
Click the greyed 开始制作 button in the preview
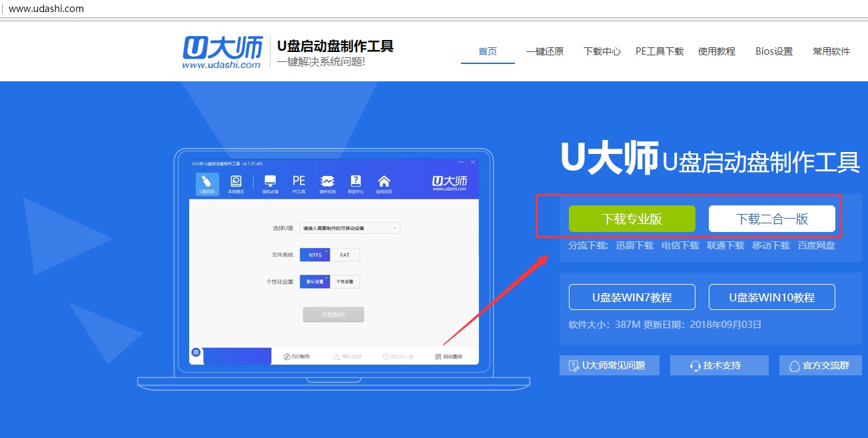(334, 315)
